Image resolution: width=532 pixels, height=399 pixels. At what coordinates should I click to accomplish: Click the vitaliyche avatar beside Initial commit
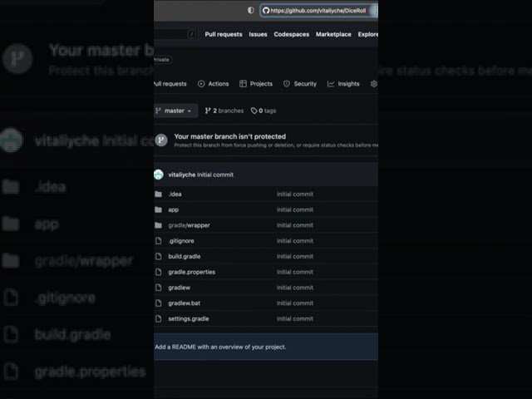pyautogui.click(x=159, y=175)
